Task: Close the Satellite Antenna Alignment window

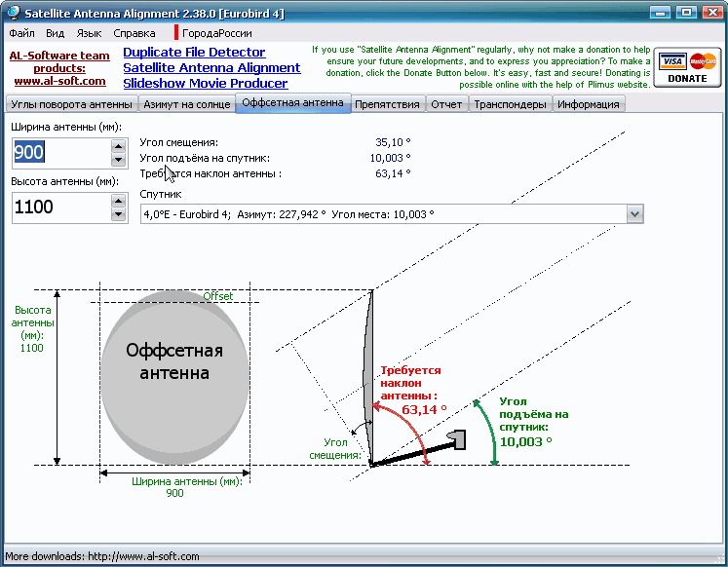Action: (711, 12)
